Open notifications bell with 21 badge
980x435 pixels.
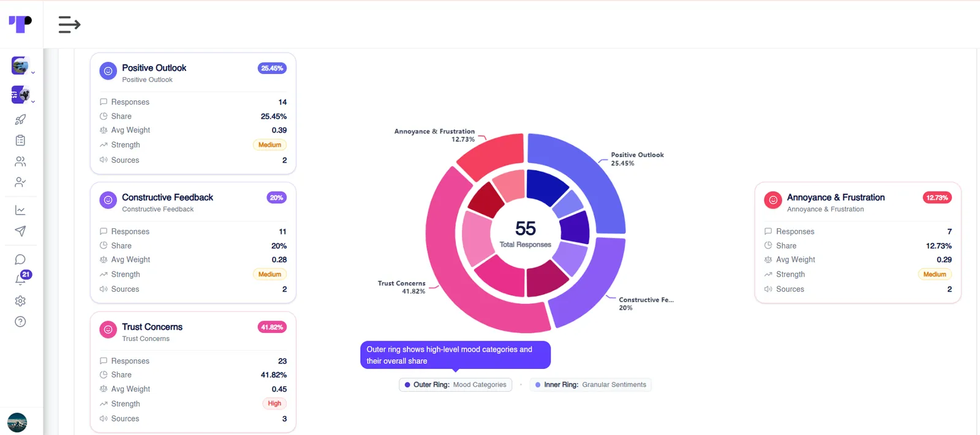(x=21, y=278)
